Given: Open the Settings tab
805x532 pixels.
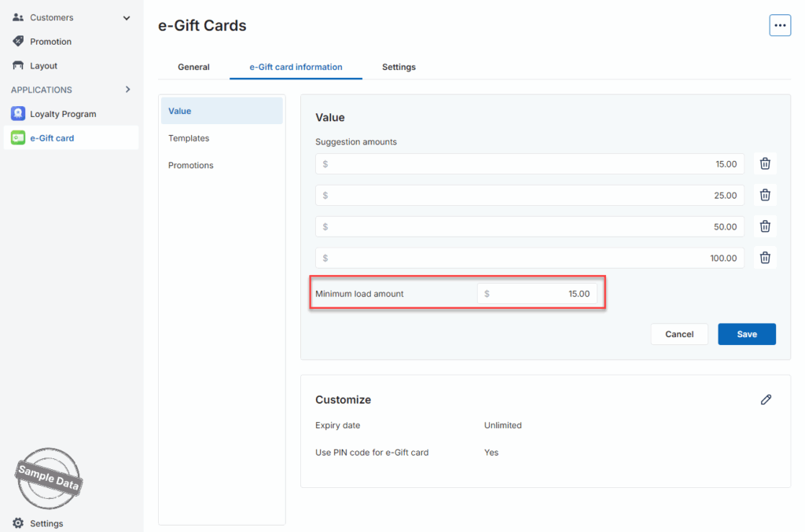Looking at the screenshot, I should (x=399, y=67).
